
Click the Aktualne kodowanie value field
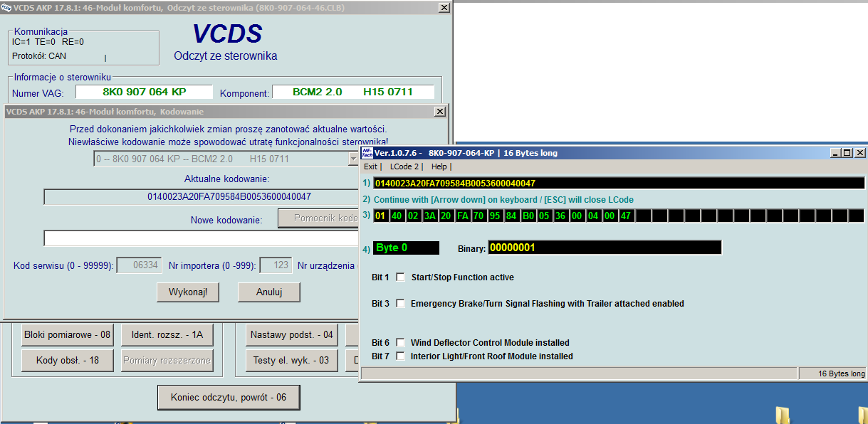pyautogui.click(x=202, y=197)
